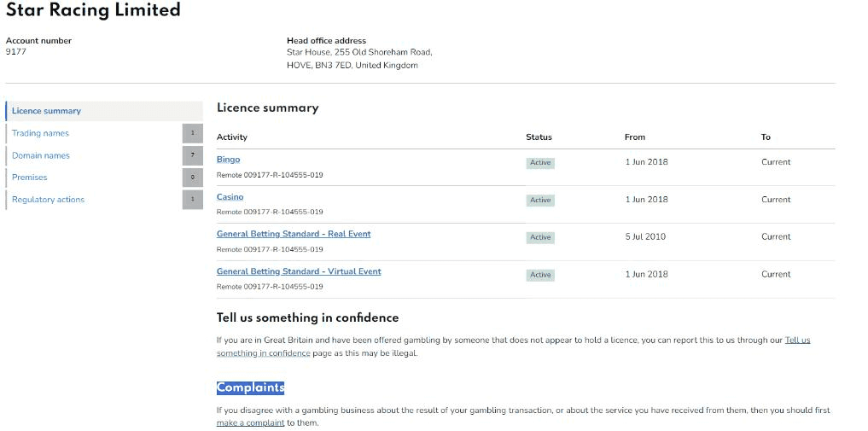Screen dimensions: 868x431
Task: Open General Betting Standard - Real Event link
Action: [293, 234]
